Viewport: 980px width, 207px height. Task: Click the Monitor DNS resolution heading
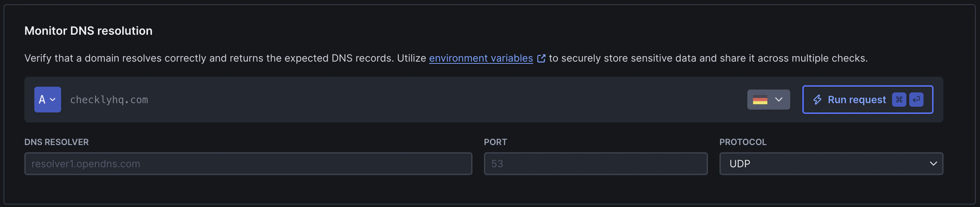click(88, 30)
